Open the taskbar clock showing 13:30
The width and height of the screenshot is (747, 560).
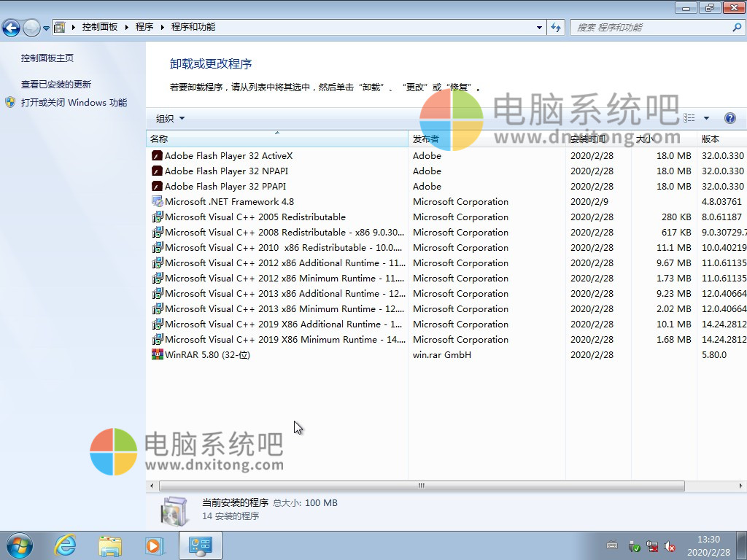tap(708, 546)
